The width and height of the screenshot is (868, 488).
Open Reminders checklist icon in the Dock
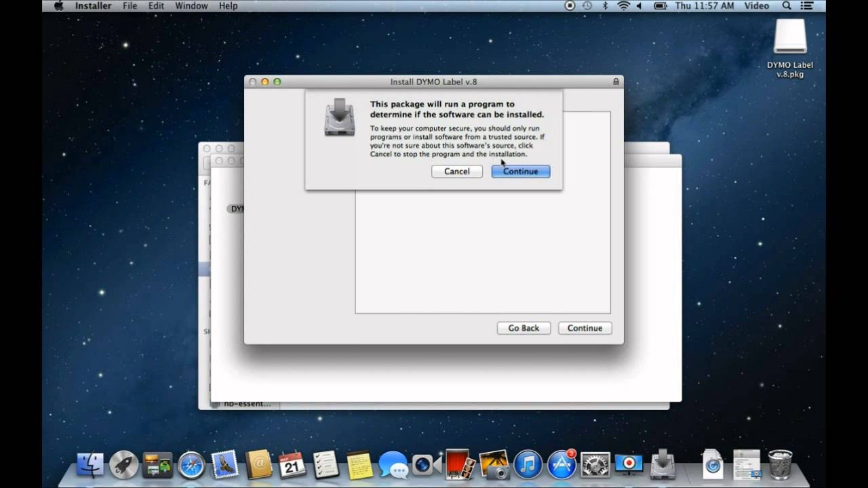[x=325, y=465]
